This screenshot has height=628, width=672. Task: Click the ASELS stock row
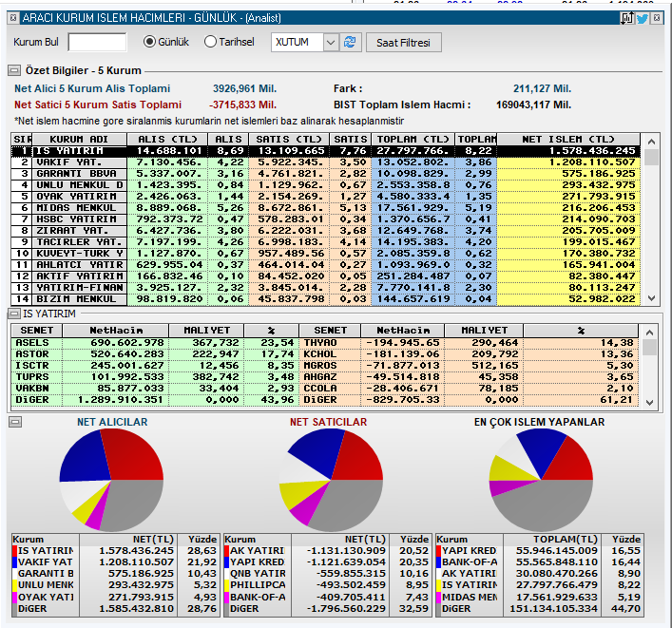click(x=155, y=343)
